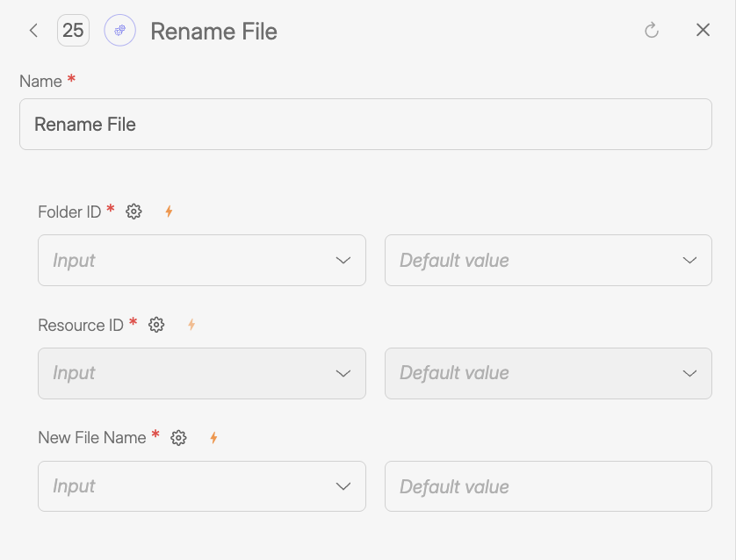This screenshot has width=736, height=560.
Task: Click the purple connector icon beside step 25
Action: [119, 31]
